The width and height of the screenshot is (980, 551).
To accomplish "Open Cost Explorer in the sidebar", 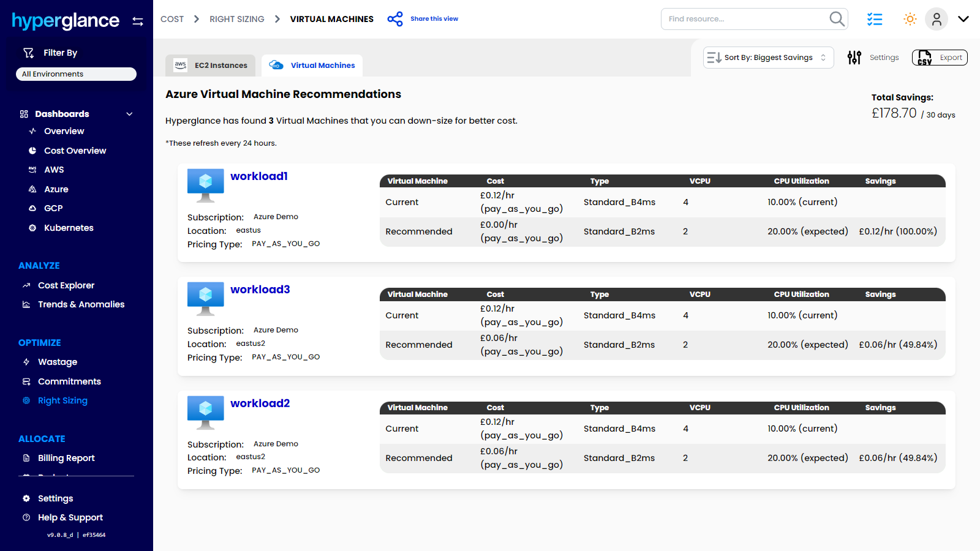I will click(66, 285).
